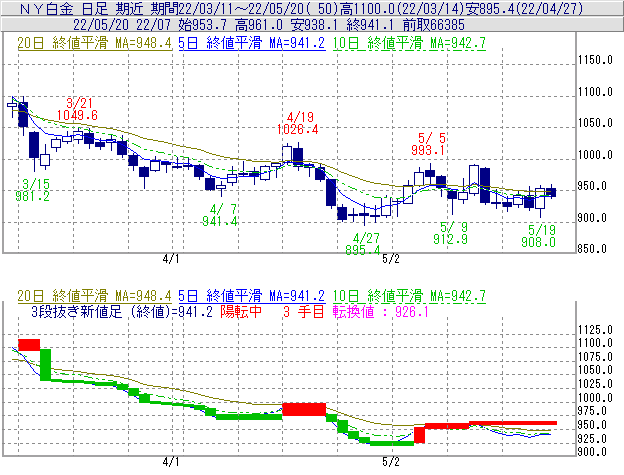Click the 3/21 1049.6 high label
This screenshot has width=624, height=475.
click(77, 109)
